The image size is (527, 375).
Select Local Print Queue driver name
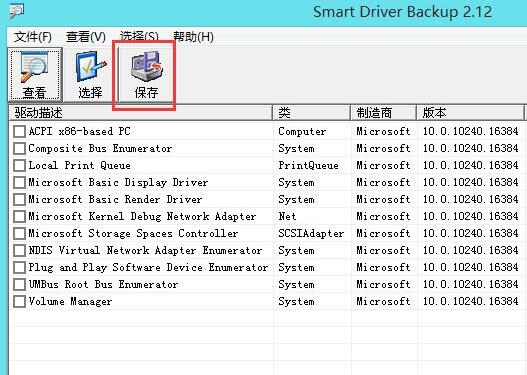pyautogui.click(x=79, y=165)
